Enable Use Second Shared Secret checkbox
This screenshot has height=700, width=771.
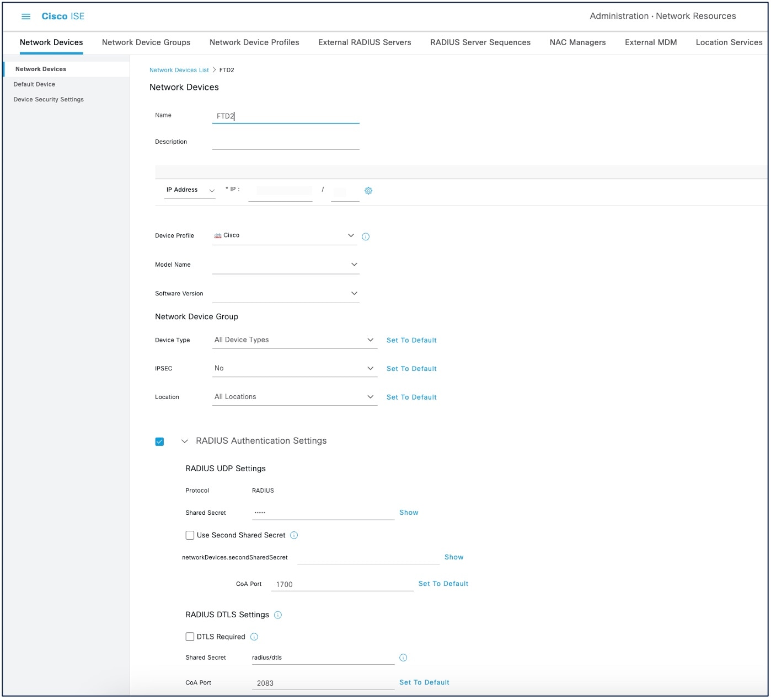coord(190,536)
